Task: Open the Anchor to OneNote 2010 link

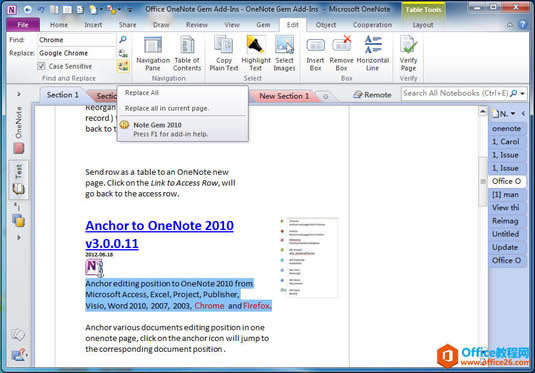Action: [159, 226]
